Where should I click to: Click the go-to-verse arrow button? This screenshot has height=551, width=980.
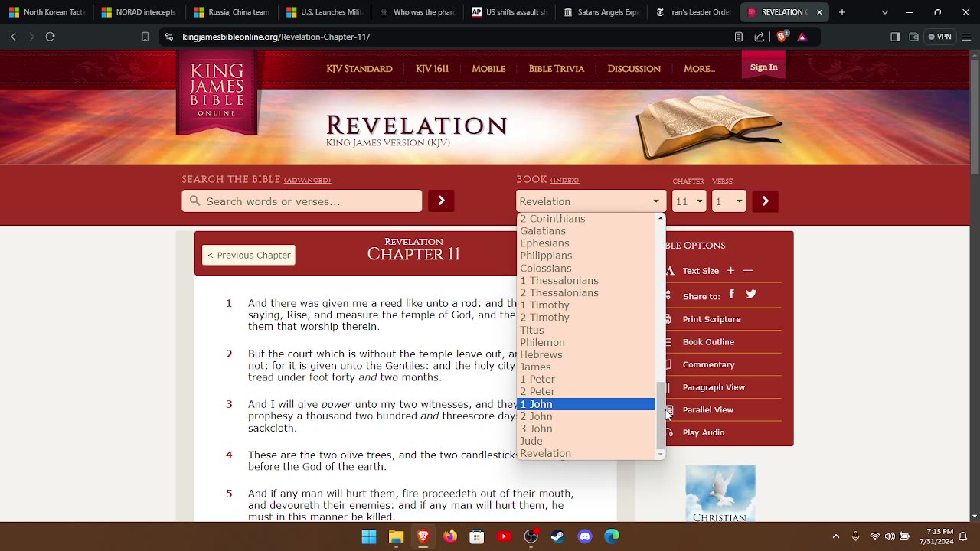[x=765, y=201]
